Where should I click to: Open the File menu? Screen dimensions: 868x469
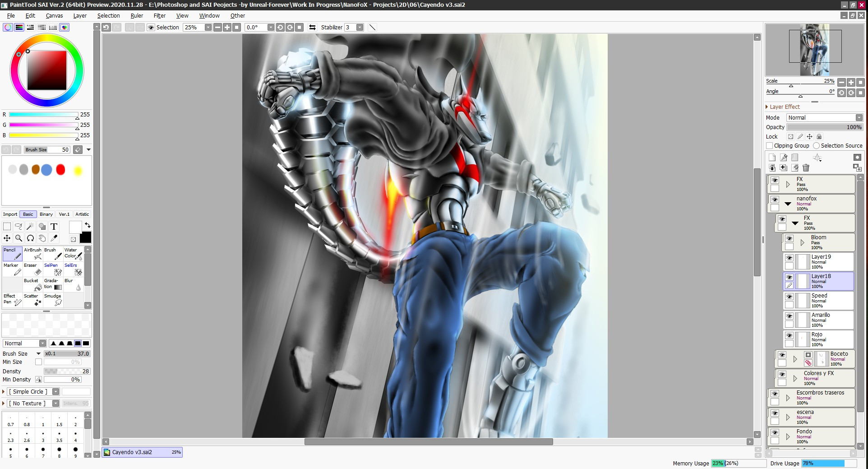(11, 16)
